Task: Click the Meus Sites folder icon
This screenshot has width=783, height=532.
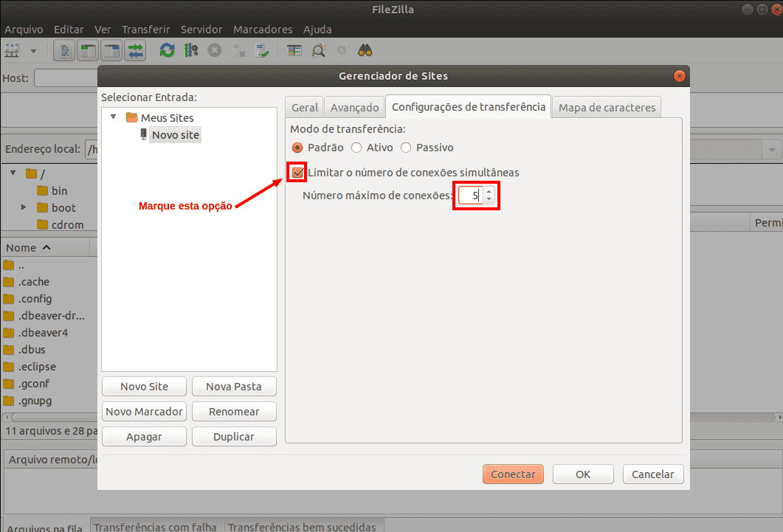Action: [132, 118]
